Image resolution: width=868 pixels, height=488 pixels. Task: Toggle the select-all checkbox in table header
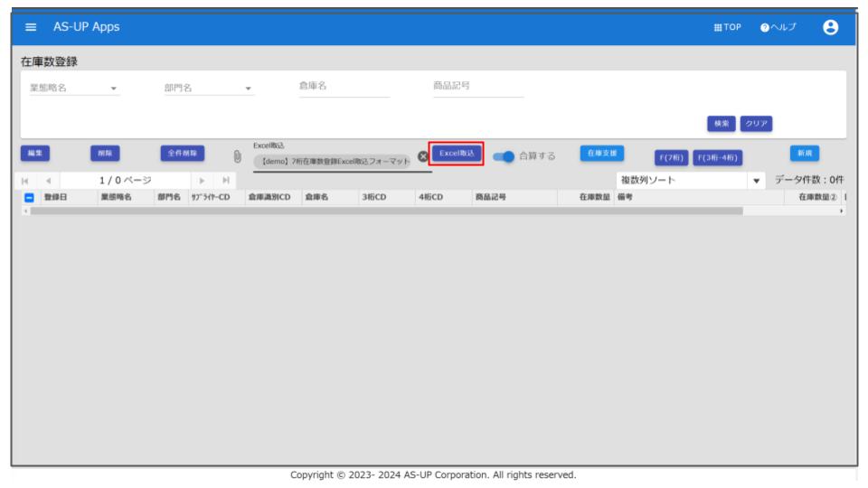tap(27, 198)
